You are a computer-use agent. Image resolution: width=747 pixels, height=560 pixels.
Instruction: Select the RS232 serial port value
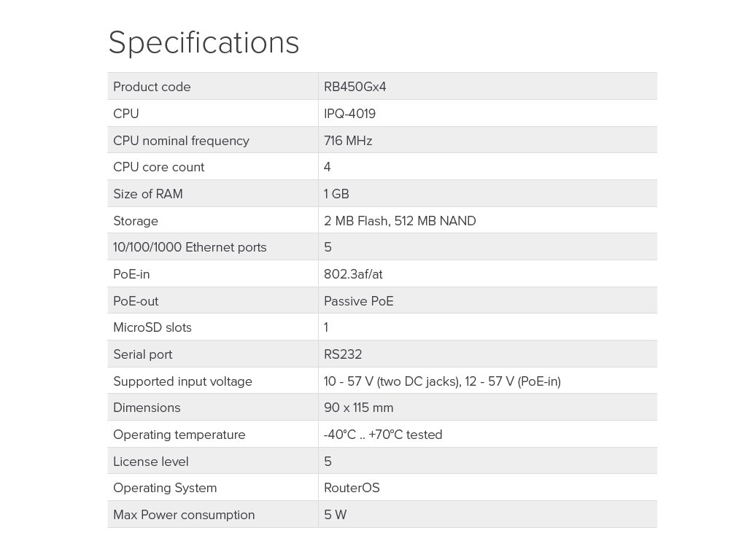pyautogui.click(x=343, y=354)
